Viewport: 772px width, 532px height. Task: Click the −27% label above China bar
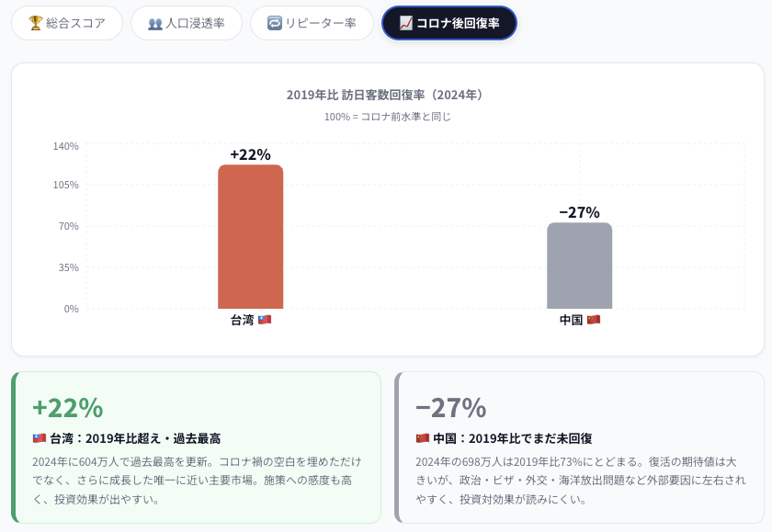(x=579, y=212)
